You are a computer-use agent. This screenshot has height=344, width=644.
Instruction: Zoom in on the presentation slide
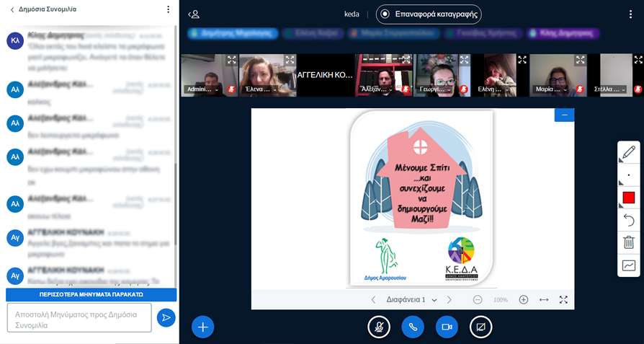[x=524, y=299]
